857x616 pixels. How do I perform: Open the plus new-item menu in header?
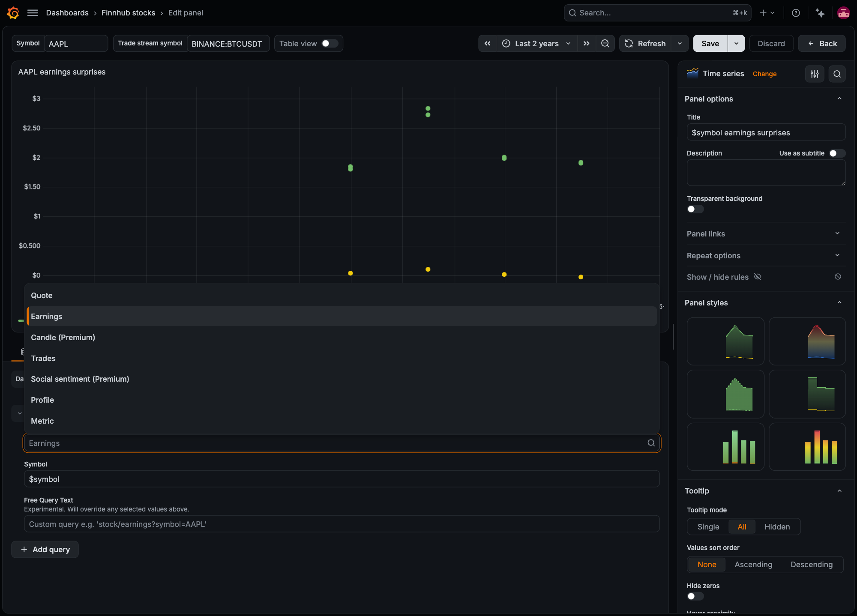[767, 13]
